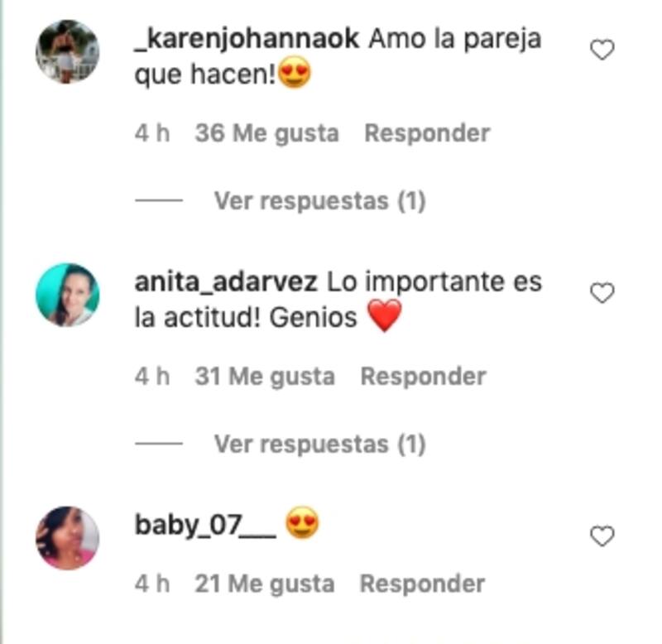The width and height of the screenshot is (662, 644).
Task: Click the 4 h timestamp on anita_adarvez's comment
Action: (x=152, y=377)
